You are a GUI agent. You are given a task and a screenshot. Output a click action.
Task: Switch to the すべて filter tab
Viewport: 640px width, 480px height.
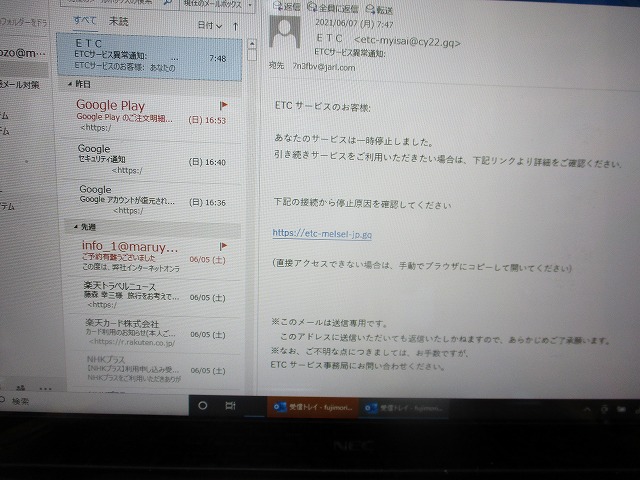[86, 21]
